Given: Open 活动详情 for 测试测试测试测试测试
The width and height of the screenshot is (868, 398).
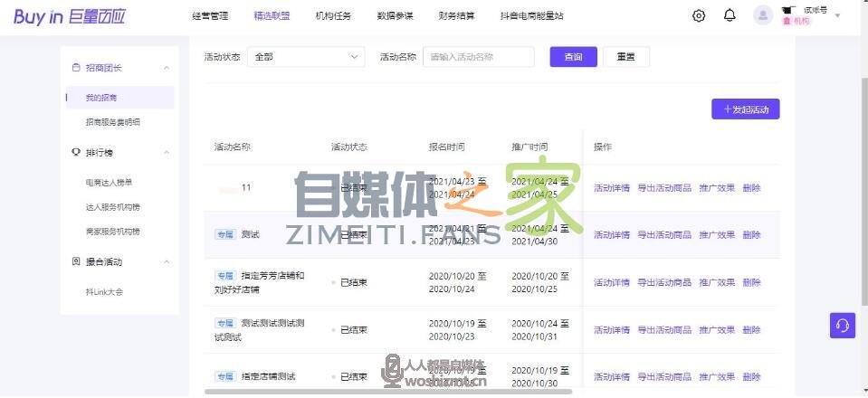Looking at the screenshot, I should coord(612,330).
